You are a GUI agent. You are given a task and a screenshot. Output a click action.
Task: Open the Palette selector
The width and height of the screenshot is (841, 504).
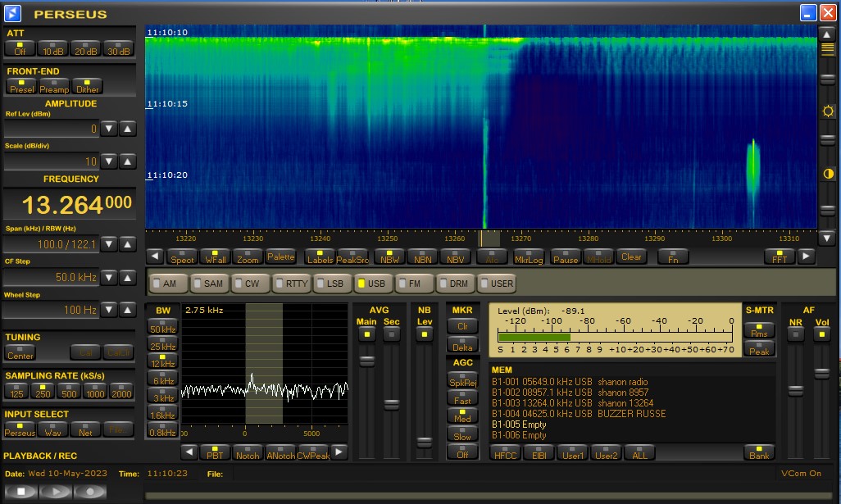click(x=280, y=257)
